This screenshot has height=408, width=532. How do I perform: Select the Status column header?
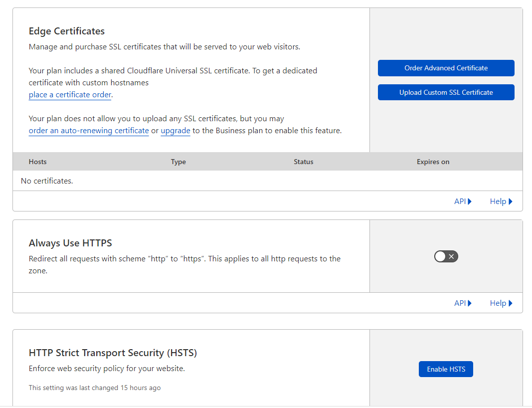pyautogui.click(x=303, y=162)
